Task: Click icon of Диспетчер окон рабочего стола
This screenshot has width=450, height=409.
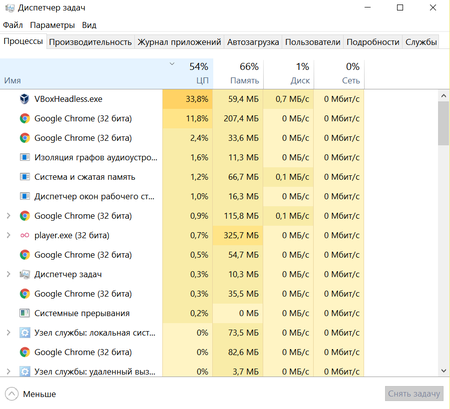Action: [24, 196]
